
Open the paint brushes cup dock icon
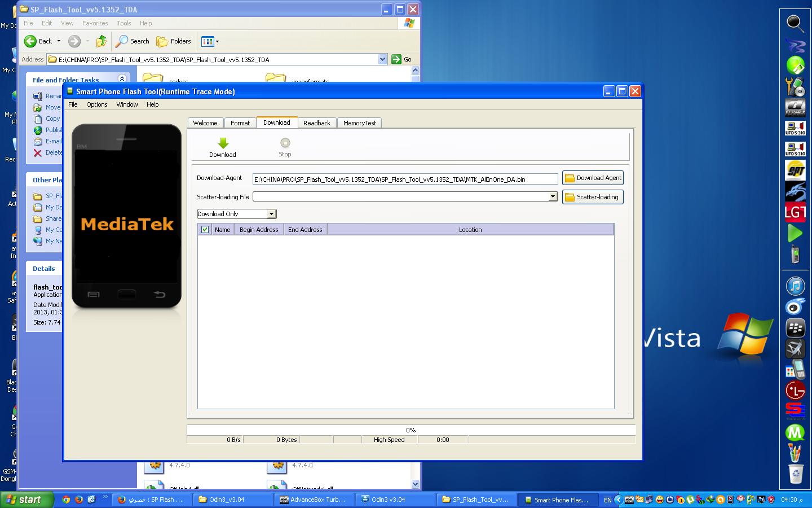[x=795, y=453]
